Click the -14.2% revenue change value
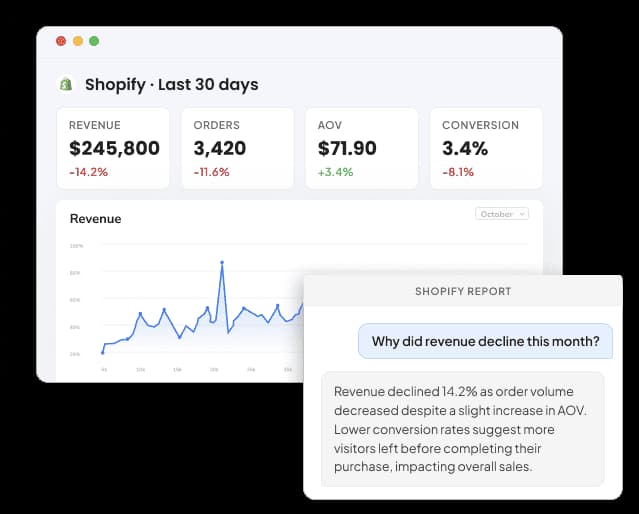This screenshot has height=514, width=639. [x=88, y=172]
